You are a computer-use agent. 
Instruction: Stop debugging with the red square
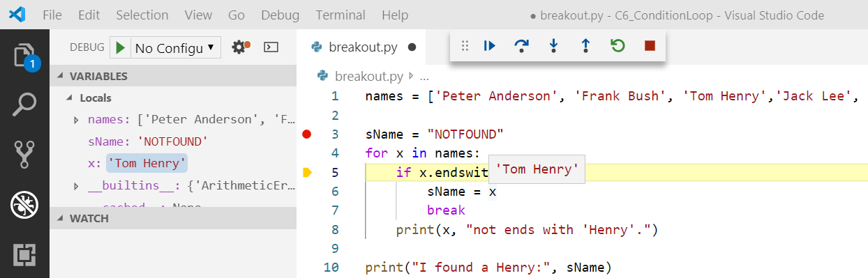click(650, 46)
